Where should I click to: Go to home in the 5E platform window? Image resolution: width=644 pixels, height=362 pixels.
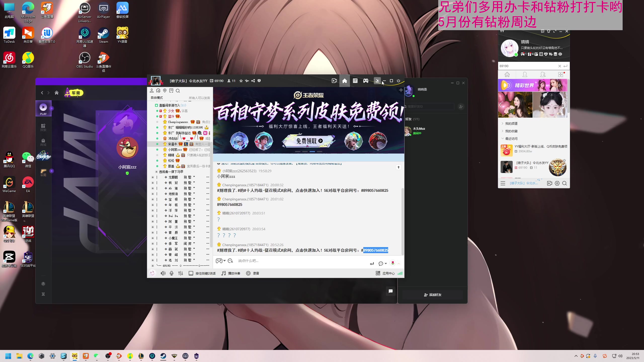[57, 93]
